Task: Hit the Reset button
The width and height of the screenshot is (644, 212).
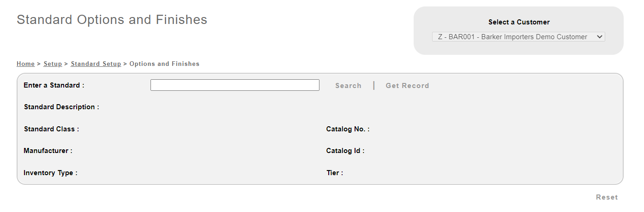Action: click(607, 197)
